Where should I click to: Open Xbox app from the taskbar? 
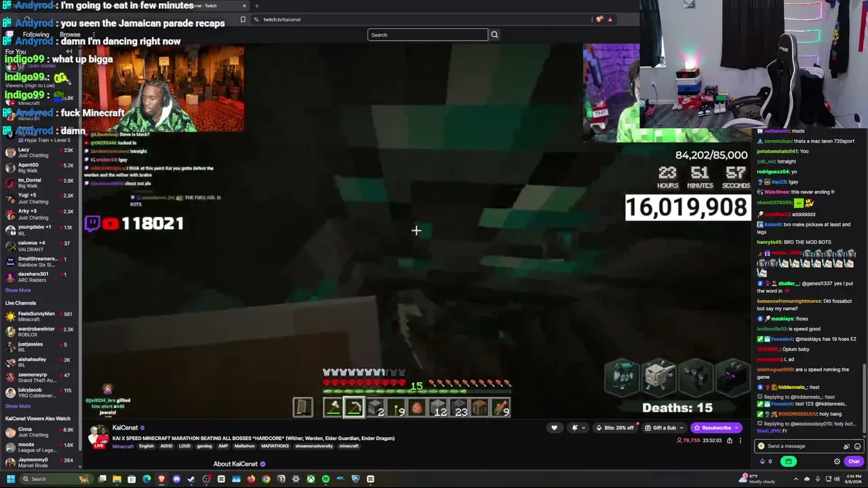coord(311,479)
